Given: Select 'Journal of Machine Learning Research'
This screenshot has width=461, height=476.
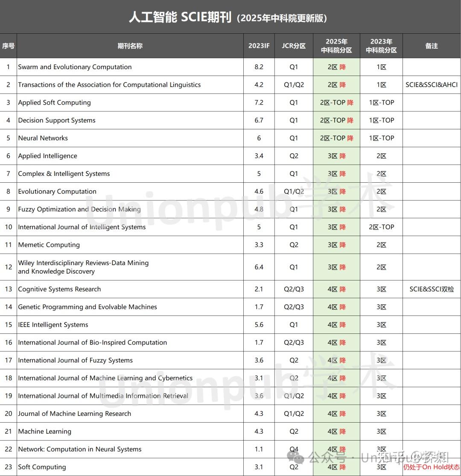Looking at the screenshot, I should point(75,414).
